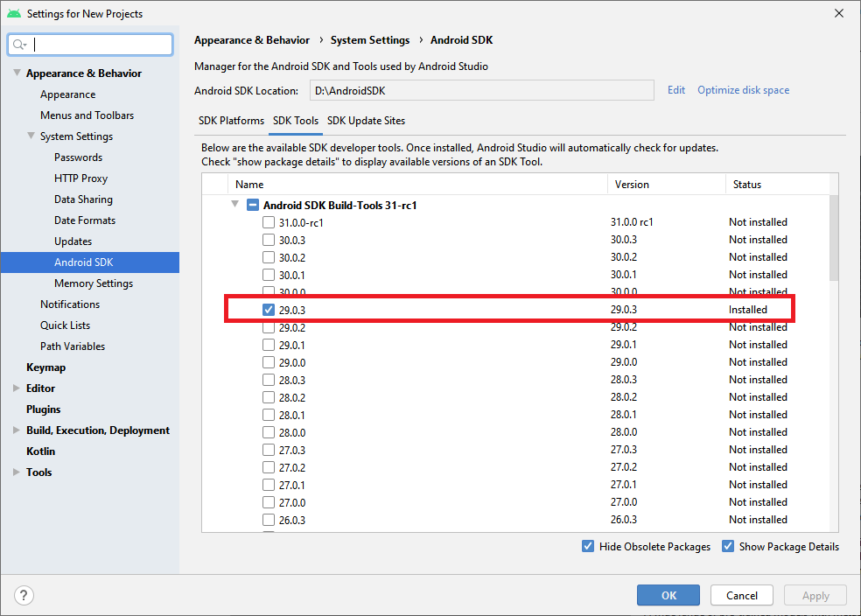Toggle Hide Obsolete Packages checkbox
Viewport: 861px width, 616px height.
click(x=587, y=546)
